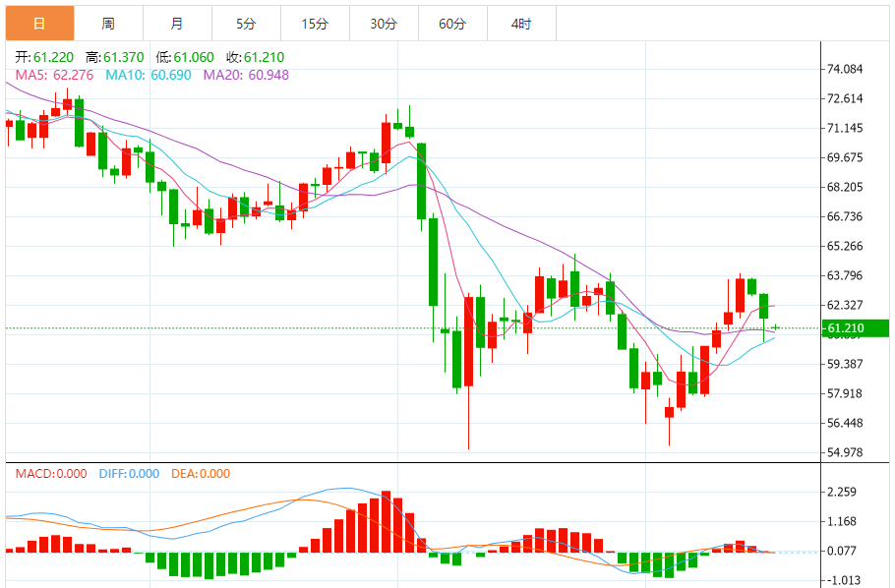Click the 收:61.210 close price
Viewport: 895px width, 588px height.
[x=255, y=57]
